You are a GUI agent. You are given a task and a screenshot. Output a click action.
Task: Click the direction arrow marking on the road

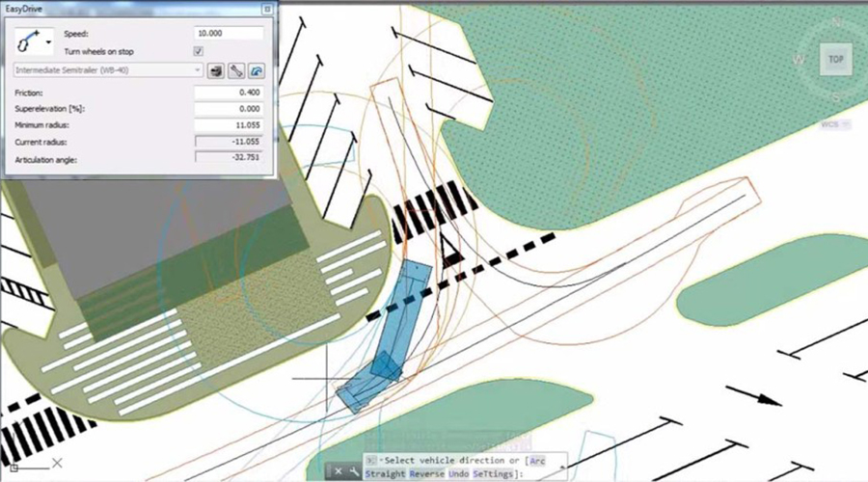click(x=754, y=396)
